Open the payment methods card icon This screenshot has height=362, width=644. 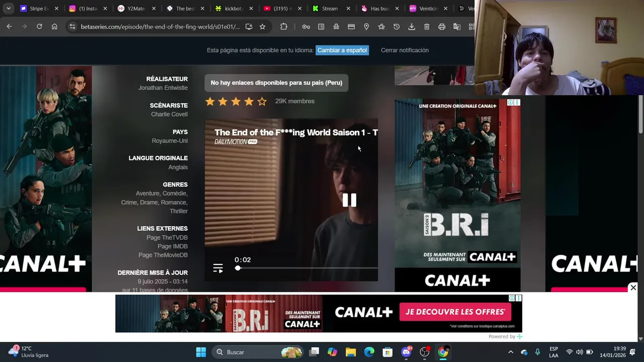tap(351, 27)
